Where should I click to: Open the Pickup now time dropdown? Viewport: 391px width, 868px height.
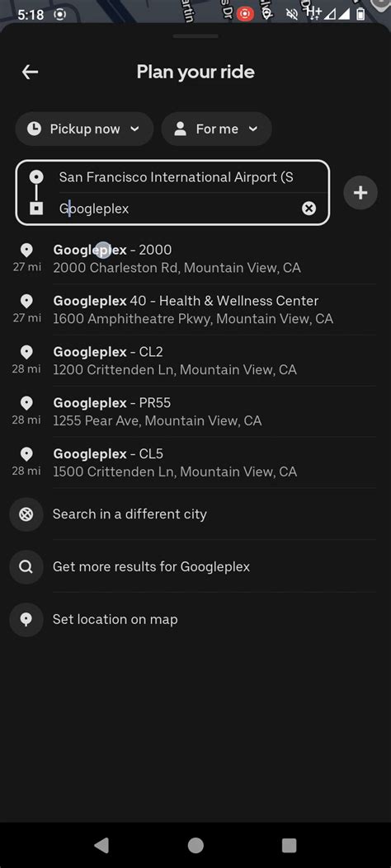coord(84,129)
